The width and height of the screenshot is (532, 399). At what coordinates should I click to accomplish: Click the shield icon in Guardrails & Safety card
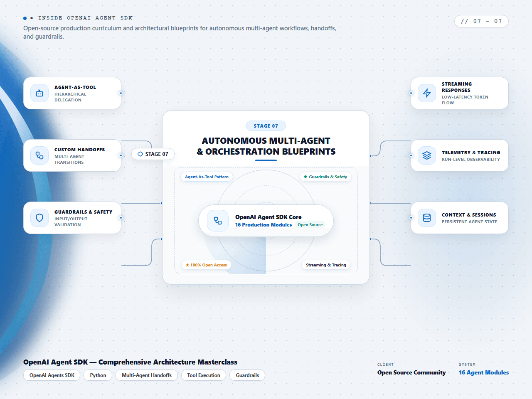click(39, 218)
